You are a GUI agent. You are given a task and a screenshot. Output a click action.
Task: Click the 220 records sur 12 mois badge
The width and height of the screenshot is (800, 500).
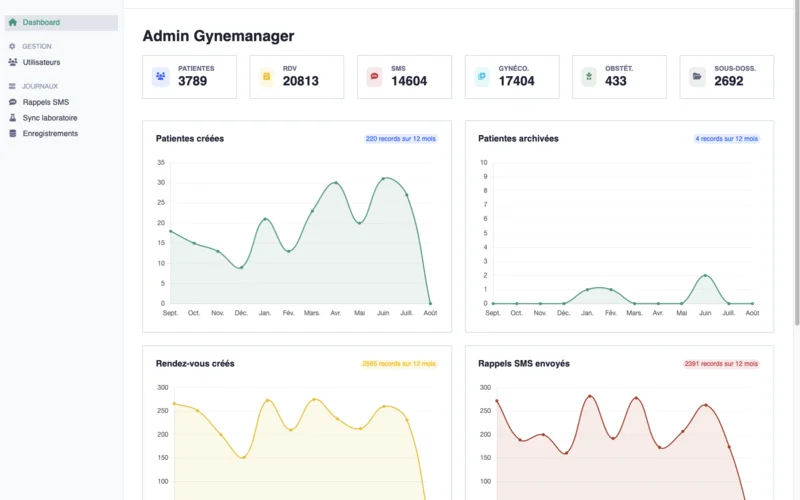click(x=401, y=139)
